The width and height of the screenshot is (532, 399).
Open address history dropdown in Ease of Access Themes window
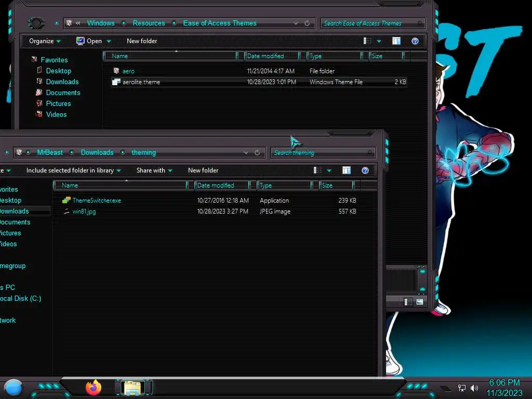point(296,23)
